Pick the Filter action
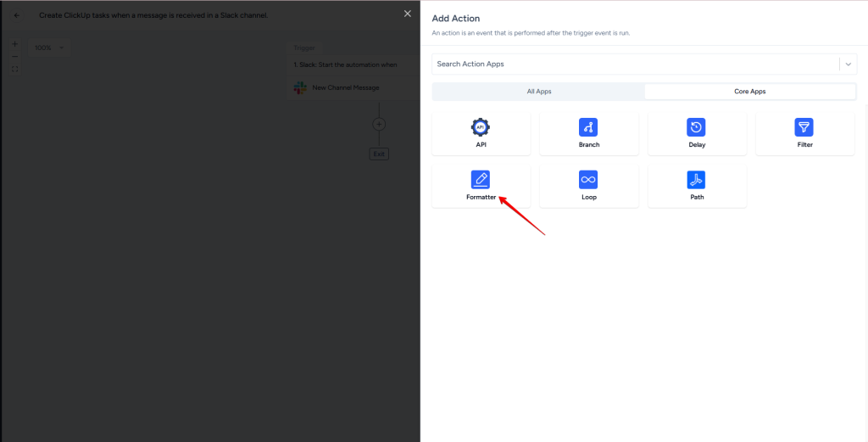The image size is (868, 442). pyautogui.click(x=804, y=134)
